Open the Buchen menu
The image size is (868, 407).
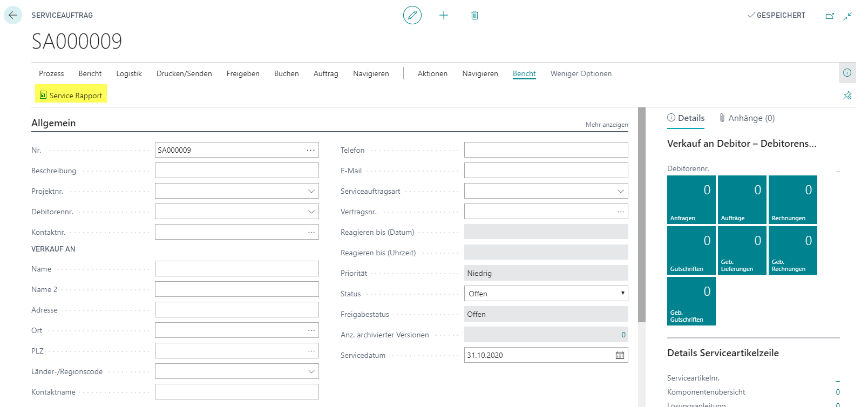pyautogui.click(x=287, y=73)
